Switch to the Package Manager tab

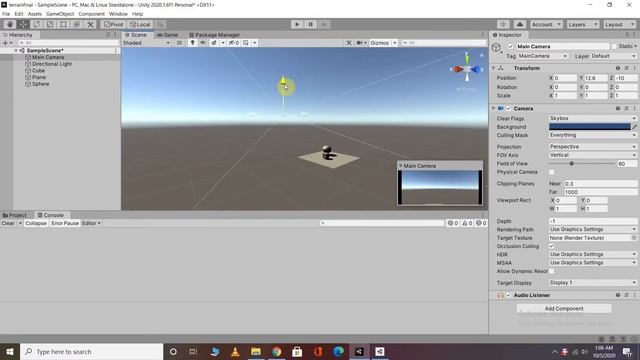(x=215, y=35)
